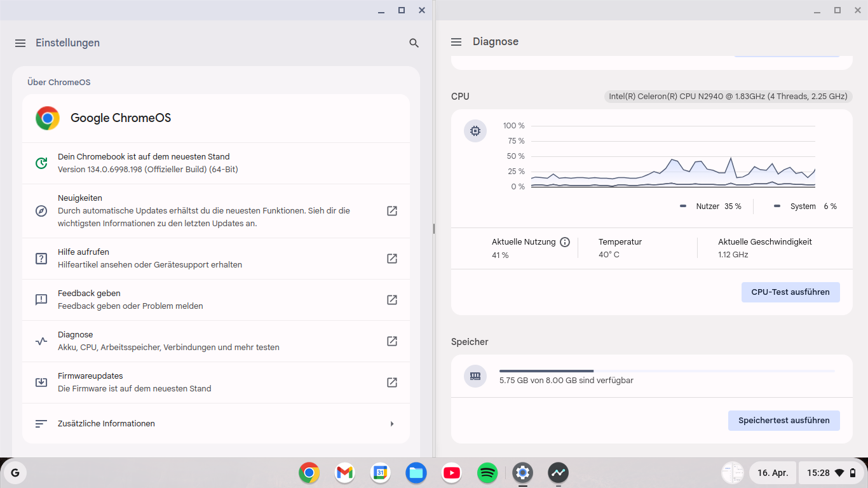The image size is (868, 488).
Task: Open the Diagnose app hamburger menu
Action: click(x=456, y=42)
